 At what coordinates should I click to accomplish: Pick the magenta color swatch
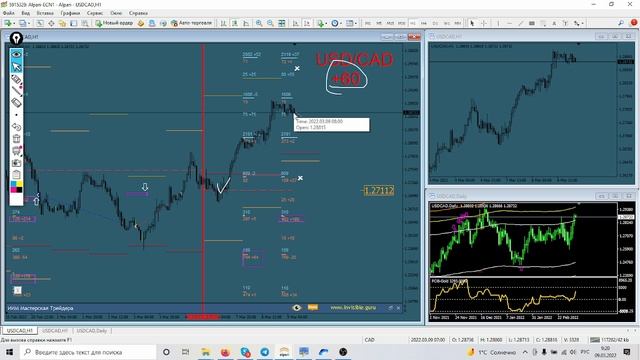(13, 190)
